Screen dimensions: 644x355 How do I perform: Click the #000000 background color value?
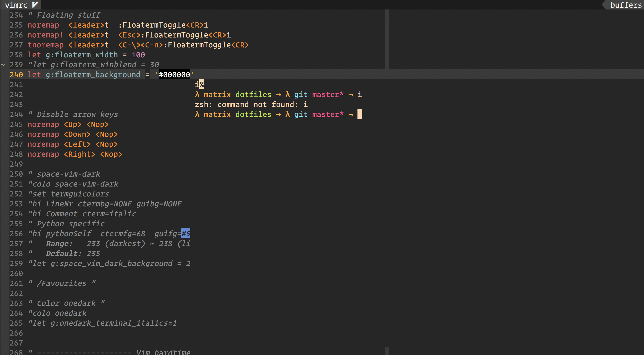click(174, 75)
